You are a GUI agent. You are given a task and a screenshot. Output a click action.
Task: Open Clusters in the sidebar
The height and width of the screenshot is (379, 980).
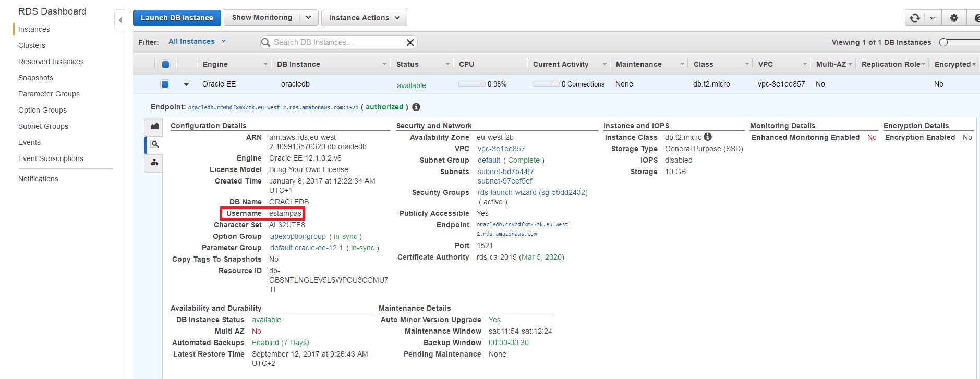pos(32,45)
